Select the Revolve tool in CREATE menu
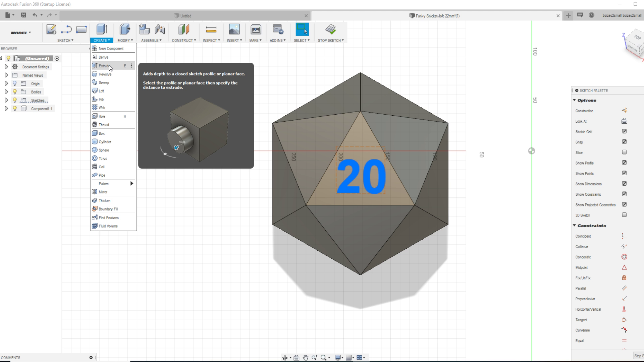644x362 pixels. 105,74
